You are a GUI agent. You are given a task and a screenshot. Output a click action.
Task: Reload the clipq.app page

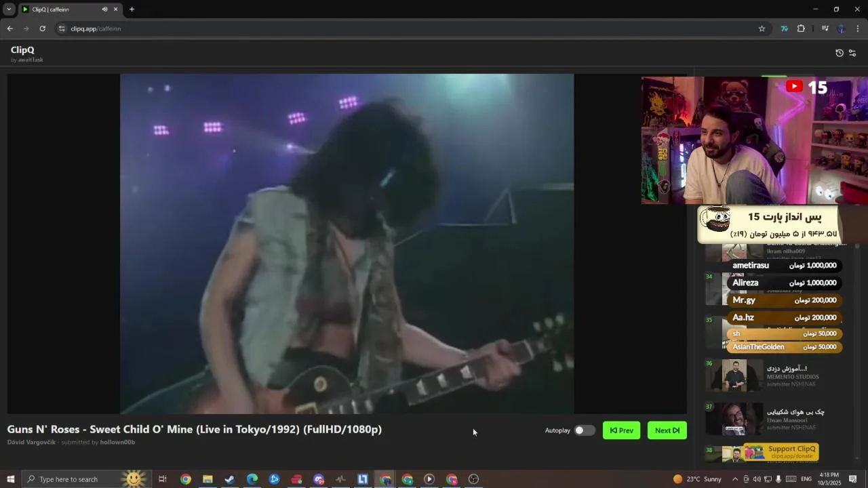coord(42,28)
